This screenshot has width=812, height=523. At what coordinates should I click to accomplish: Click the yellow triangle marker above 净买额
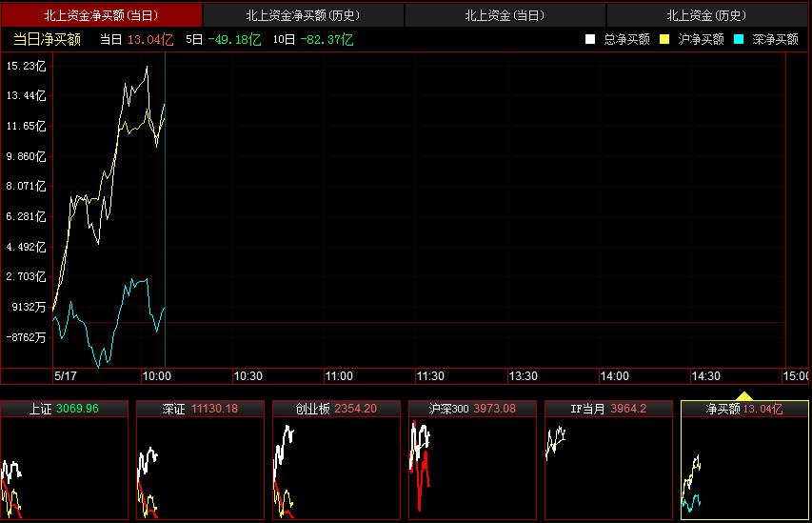coord(744,395)
